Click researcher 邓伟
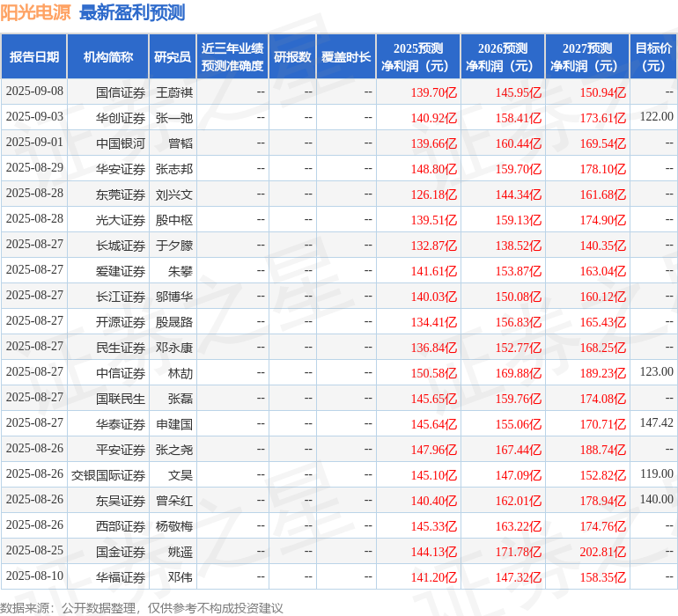 point(181,577)
